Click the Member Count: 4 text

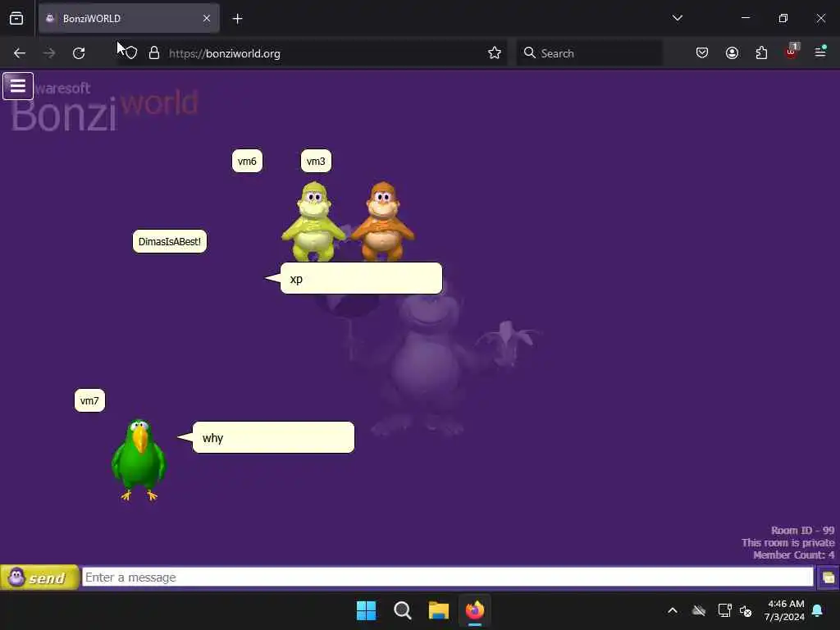click(x=794, y=555)
